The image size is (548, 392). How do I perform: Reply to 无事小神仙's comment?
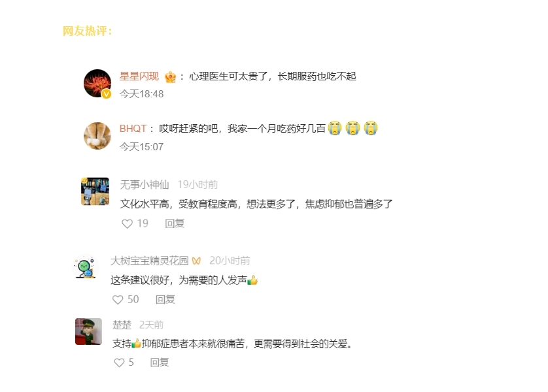pyautogui.click(x=175, y=223)
